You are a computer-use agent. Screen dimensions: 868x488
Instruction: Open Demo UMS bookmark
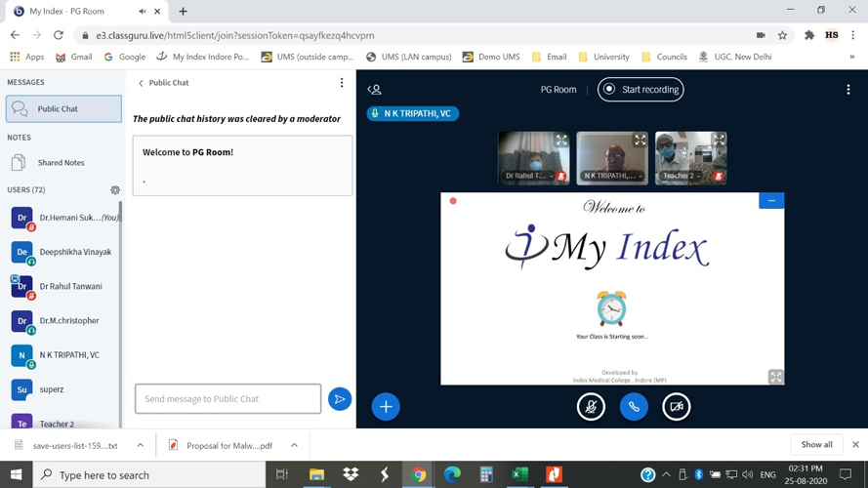tap(491, 57)
